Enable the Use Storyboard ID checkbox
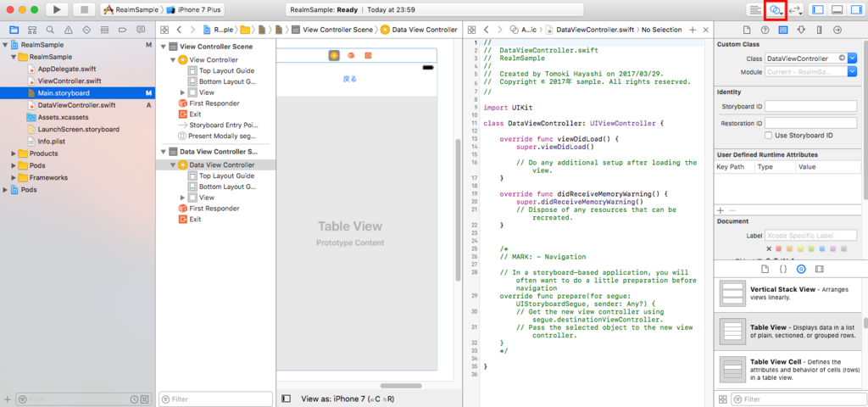The width and height of the screenshot is (868, 407). (768, 135)
